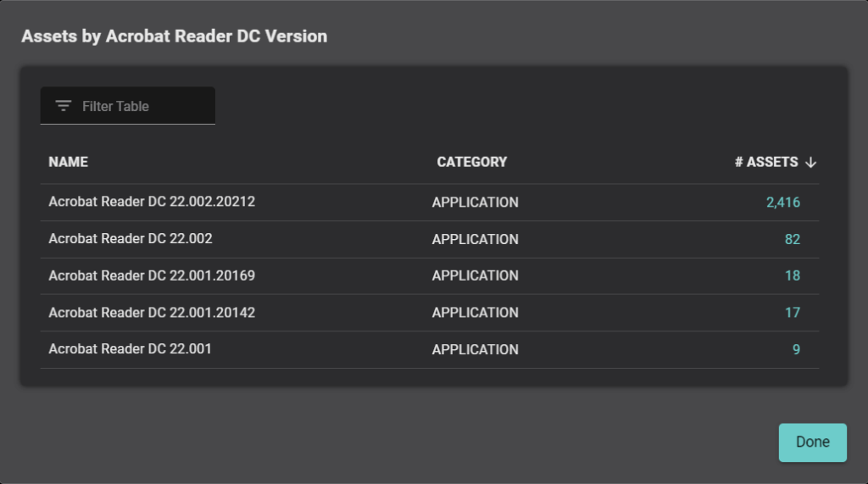The image size is (868, 484).
Task: Click the filter lines icon
Action: tap(63, 106)
